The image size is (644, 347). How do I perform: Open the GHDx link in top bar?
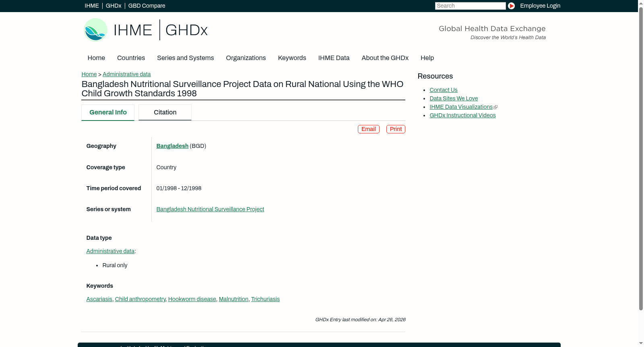(x=114, y=6)
